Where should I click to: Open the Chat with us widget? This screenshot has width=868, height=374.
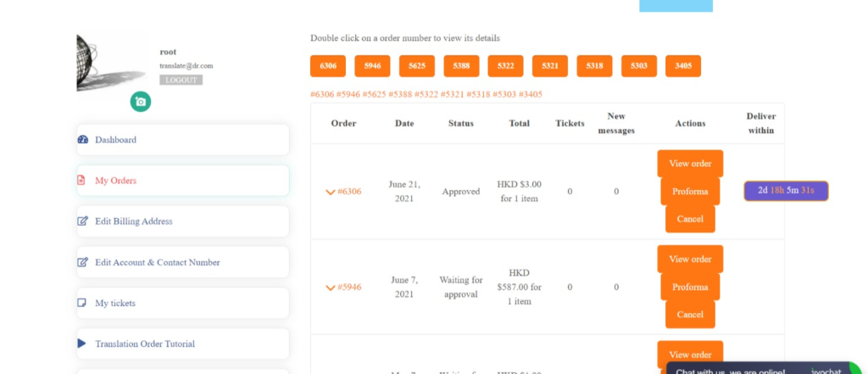click(x=764, y=368)
